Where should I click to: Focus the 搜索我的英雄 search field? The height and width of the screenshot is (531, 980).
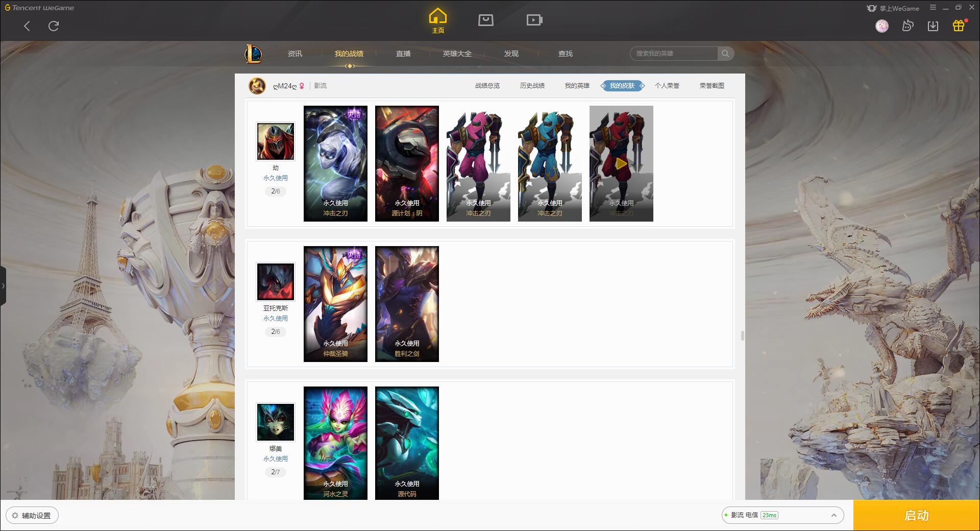pos(674,54)
